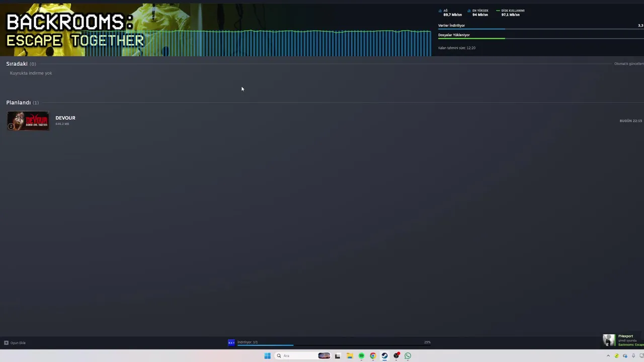Click the Ağ 89,7 Mb/sn value
The image size is (644, 362).
(x=452, y=15)
